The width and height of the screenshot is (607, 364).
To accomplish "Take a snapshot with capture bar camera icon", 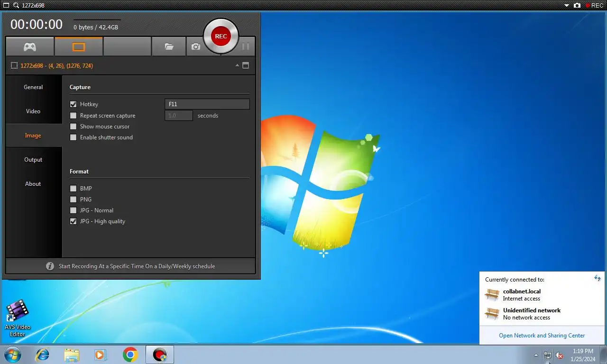I will (x=577, y=6).
